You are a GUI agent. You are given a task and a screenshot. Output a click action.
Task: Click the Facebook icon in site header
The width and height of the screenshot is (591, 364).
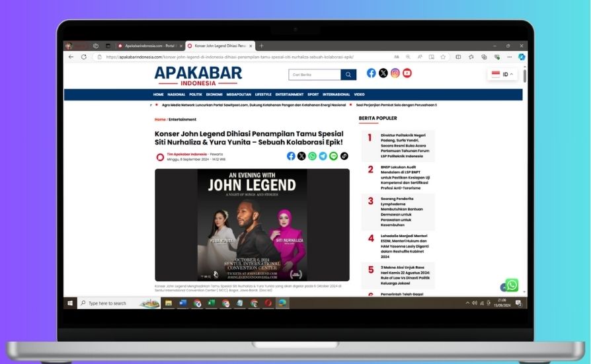coord(372,73)
